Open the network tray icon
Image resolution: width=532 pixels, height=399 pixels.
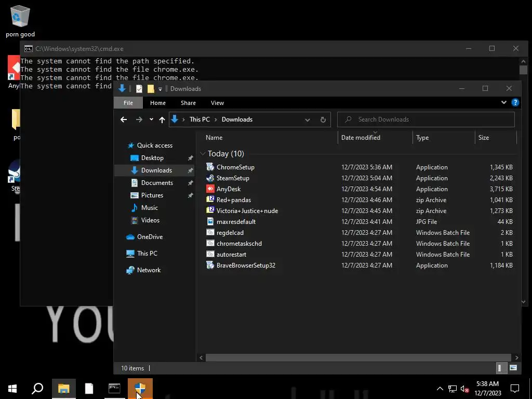pos(453,389)
